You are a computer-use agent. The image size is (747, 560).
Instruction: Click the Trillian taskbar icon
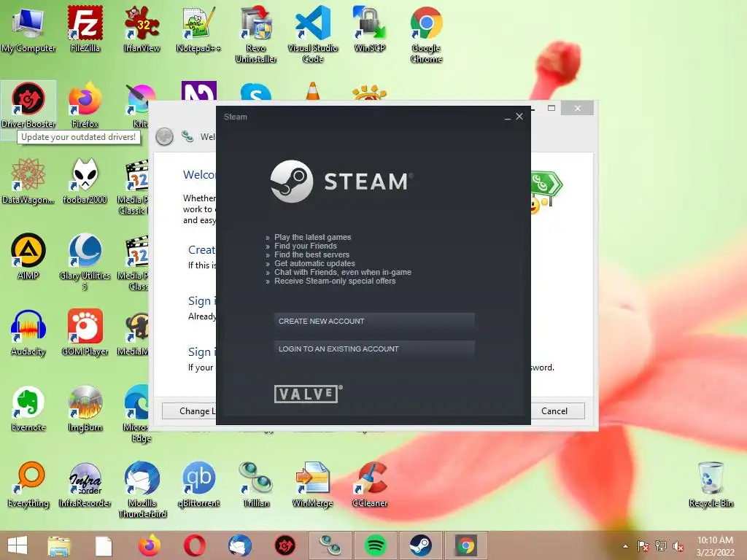coord(330,545)
